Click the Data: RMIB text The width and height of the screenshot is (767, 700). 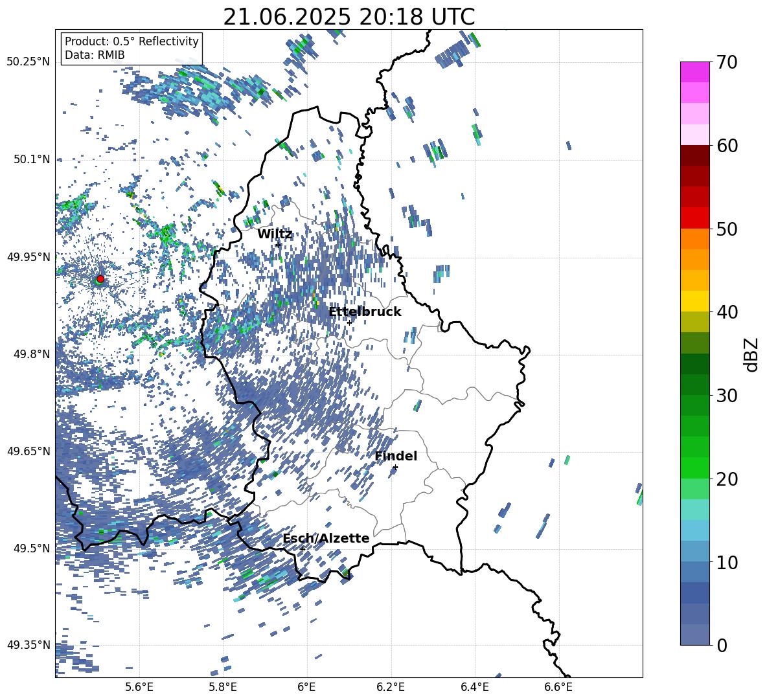click(95, 55)
